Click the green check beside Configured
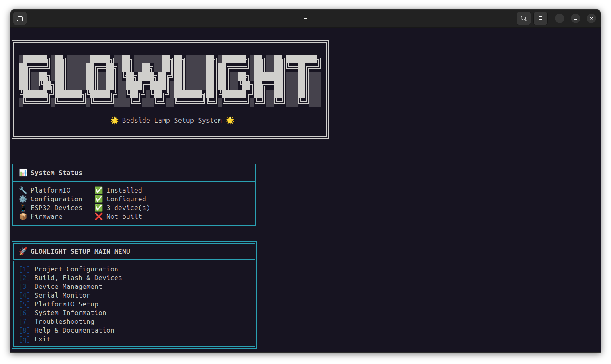This screenshot has width=611, height=364. click(x=99, y=199)
